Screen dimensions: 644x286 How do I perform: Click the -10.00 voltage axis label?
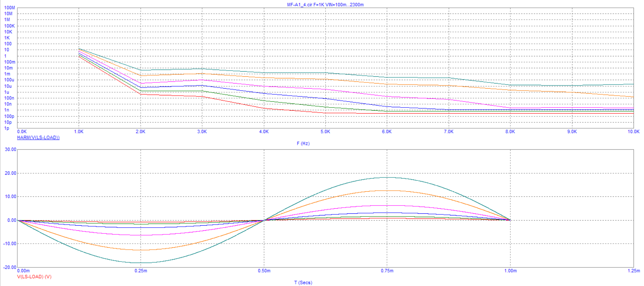click(x=10, y=244)
